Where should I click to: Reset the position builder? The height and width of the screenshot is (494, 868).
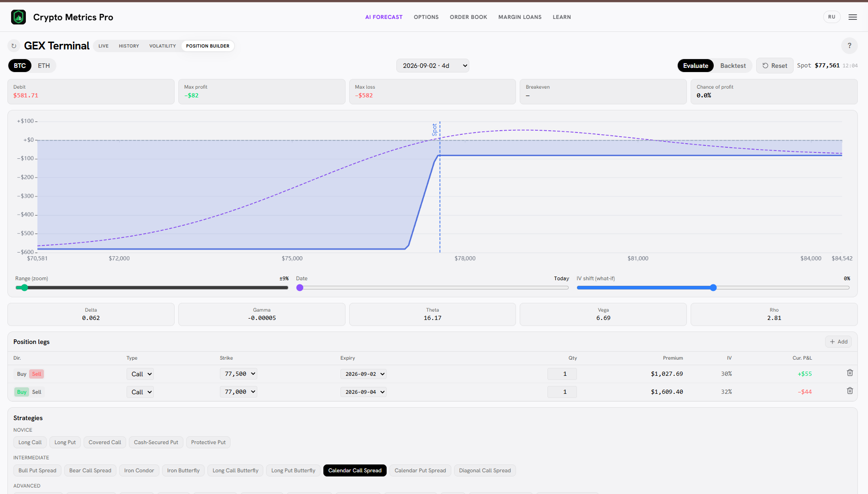[x=775, y=66]
